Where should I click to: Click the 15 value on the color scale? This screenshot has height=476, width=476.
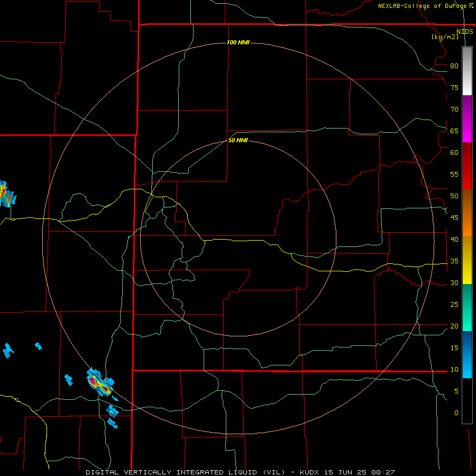[x=454, y=348]
